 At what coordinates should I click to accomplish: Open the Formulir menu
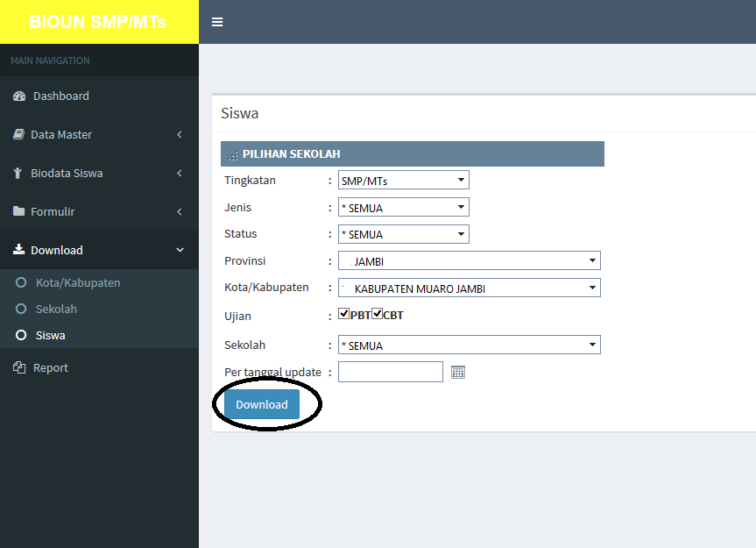tap(99, 212)
